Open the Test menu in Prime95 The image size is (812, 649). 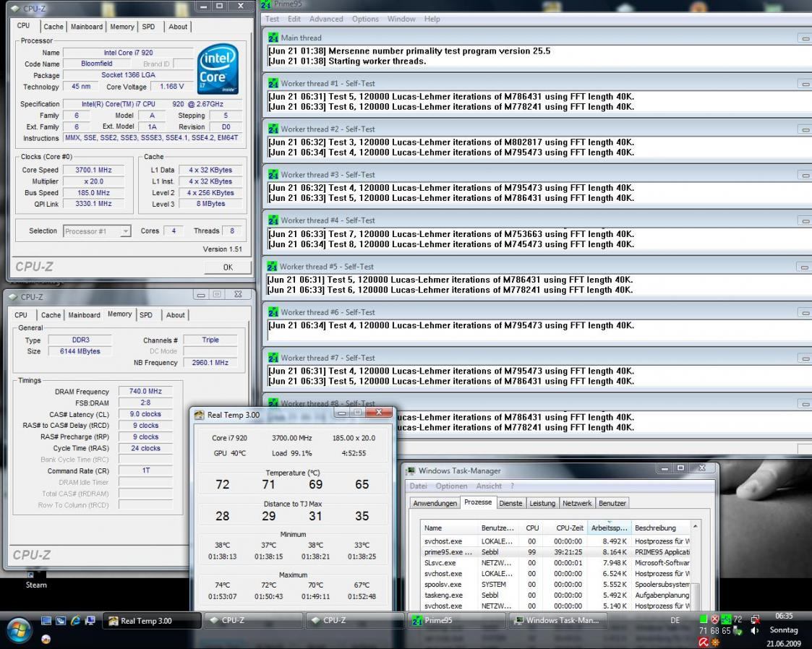[x=272, y=19]
